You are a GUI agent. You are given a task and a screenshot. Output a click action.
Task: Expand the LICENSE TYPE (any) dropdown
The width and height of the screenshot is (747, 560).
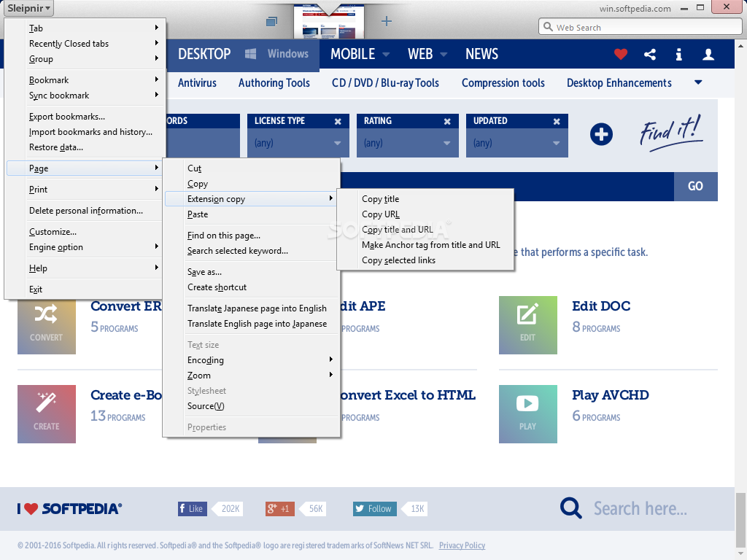(x=298, y=143)
